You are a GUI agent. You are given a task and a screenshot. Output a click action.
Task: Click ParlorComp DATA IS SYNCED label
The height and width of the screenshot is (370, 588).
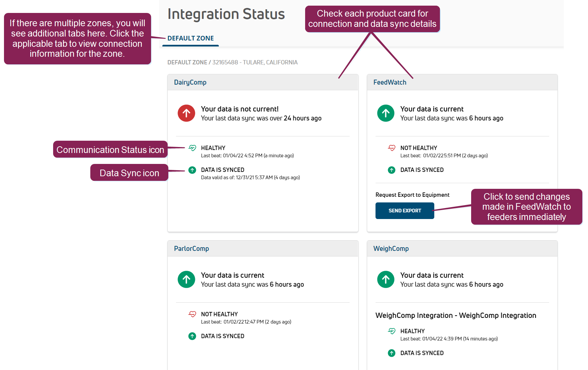(x=223, y=336)
